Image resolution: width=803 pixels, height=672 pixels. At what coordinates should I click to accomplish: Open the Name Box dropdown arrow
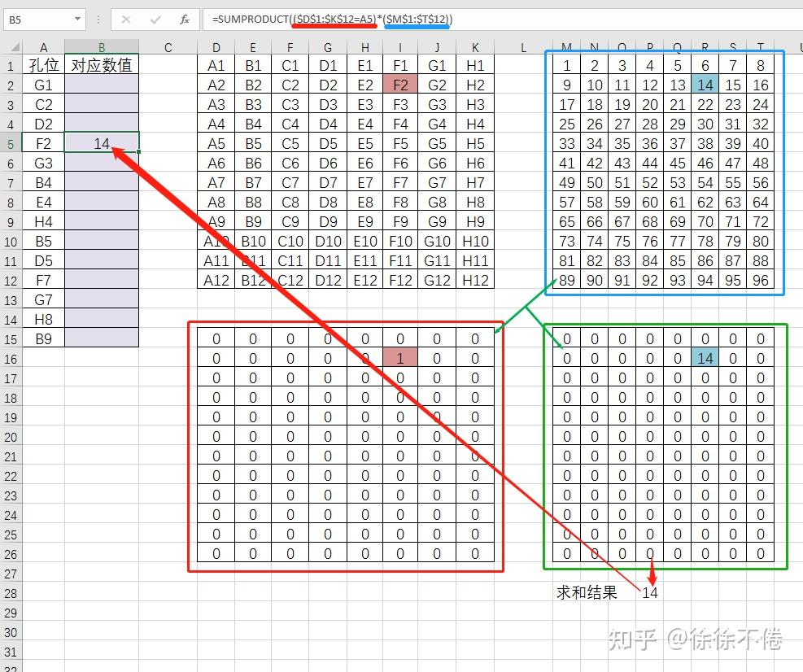pyautogui.click(x=77, y=20)
